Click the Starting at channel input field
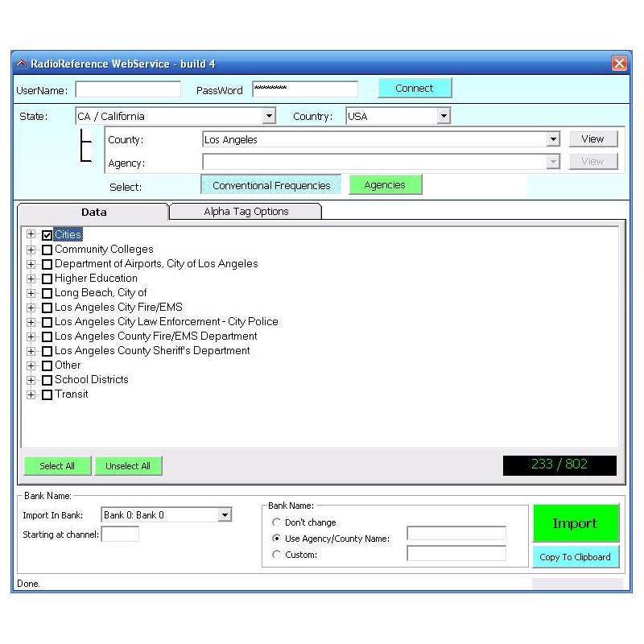This screenshot has height=644, width=644. tap(120, 533)
